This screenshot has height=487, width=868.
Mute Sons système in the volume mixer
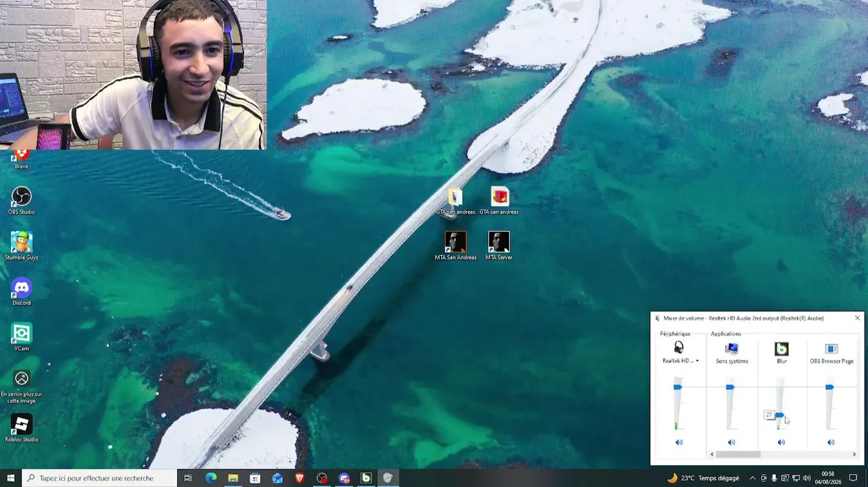click(731, 442)
